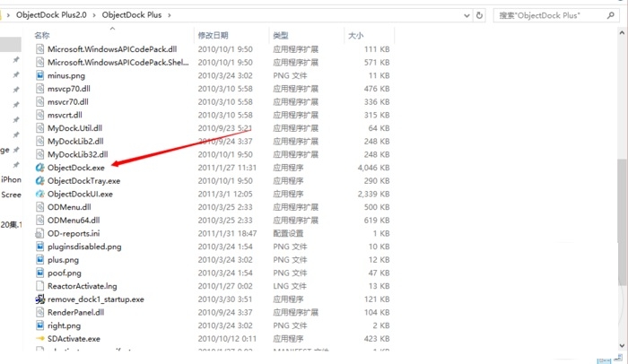Click the ObjectDock Plus breadcrumb
This screenshot has width=628, height=364.
pyautogui.click(x=132, y=15)
